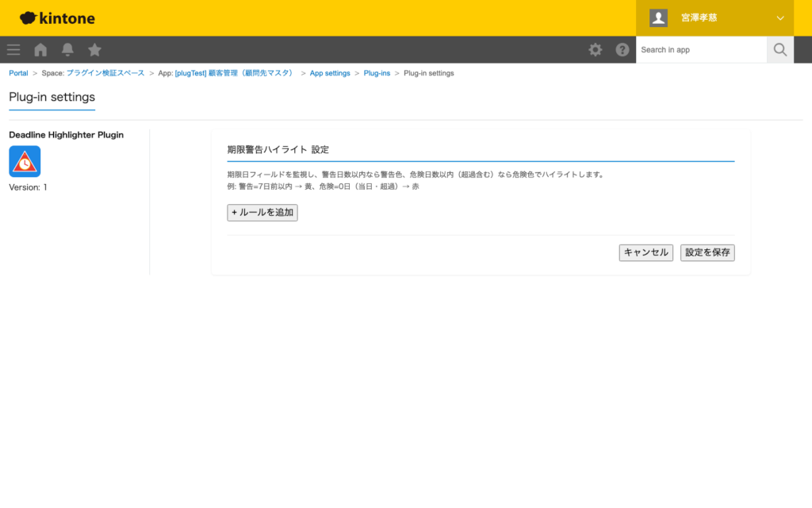Click the search magnifier icon
812x508 pixels.
pos(779,49)
